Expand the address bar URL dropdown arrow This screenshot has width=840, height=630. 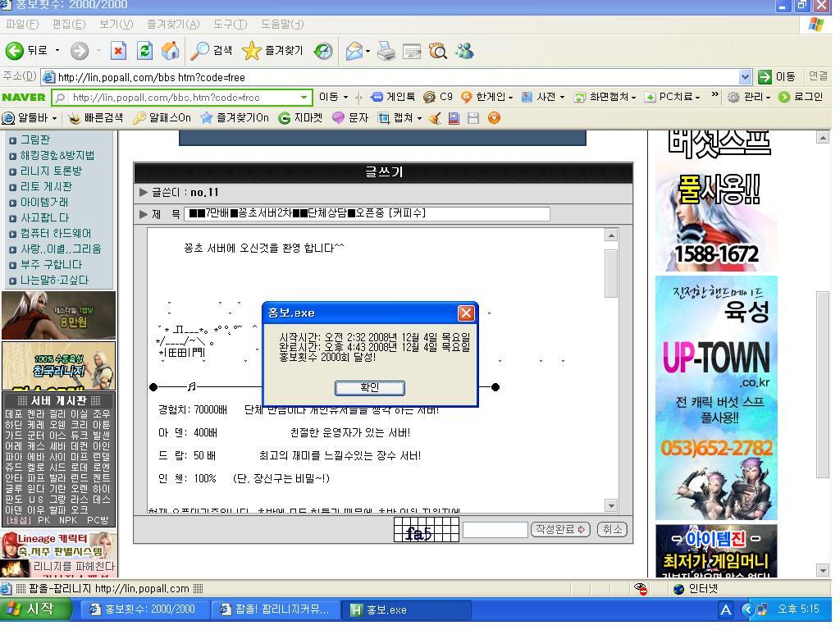745,77
